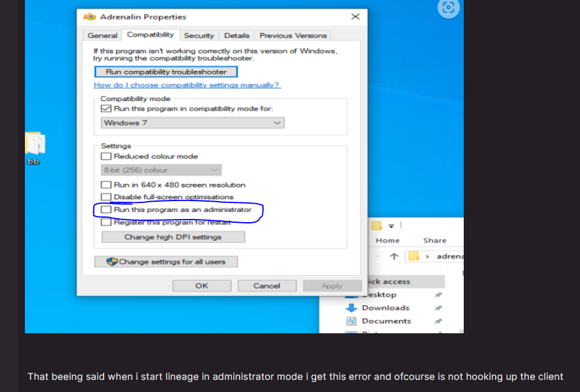Check Register this program for restart
580x392 pixels.
click(x=106, y=222)
